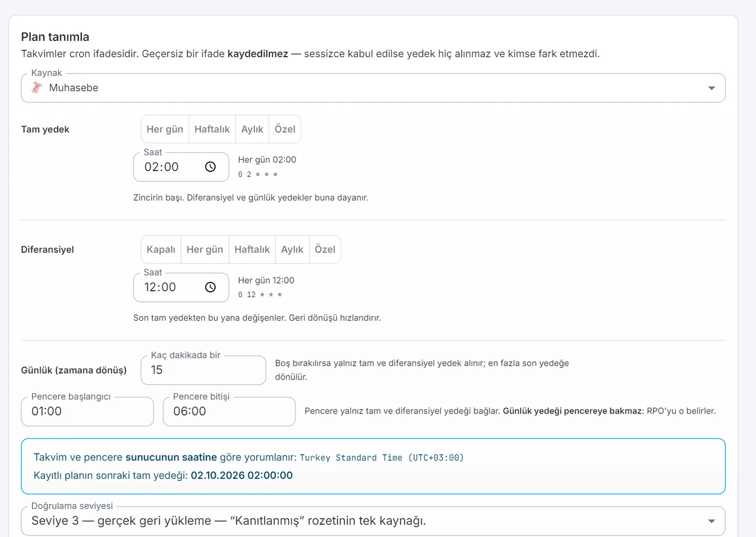Edit the Pencere başlangıcı field

coord(87,412)
